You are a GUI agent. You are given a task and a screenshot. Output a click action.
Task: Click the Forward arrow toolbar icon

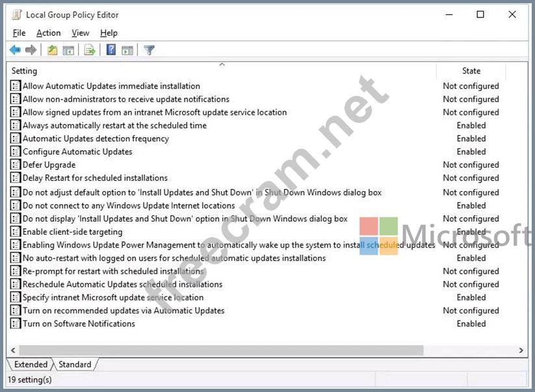pyautogui.click(x=31, y=50)
